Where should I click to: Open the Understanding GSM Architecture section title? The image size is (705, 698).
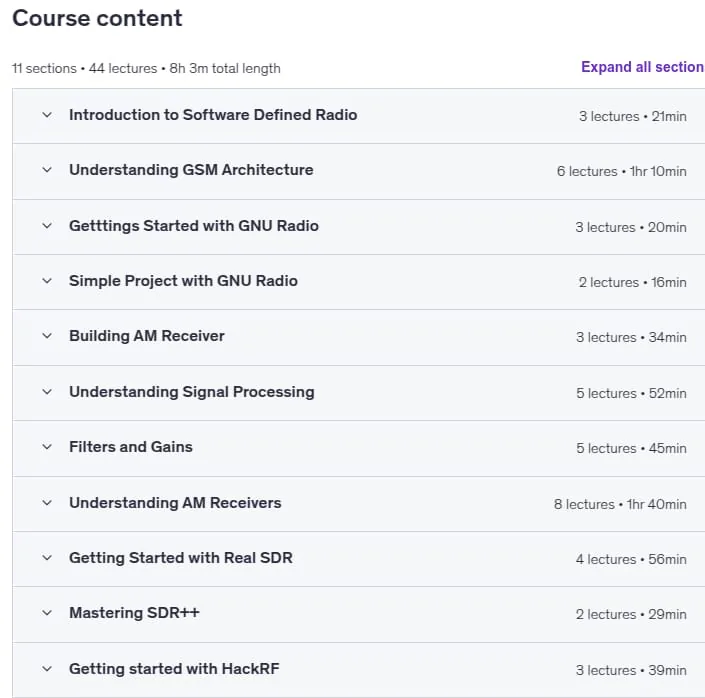point(191,170)
